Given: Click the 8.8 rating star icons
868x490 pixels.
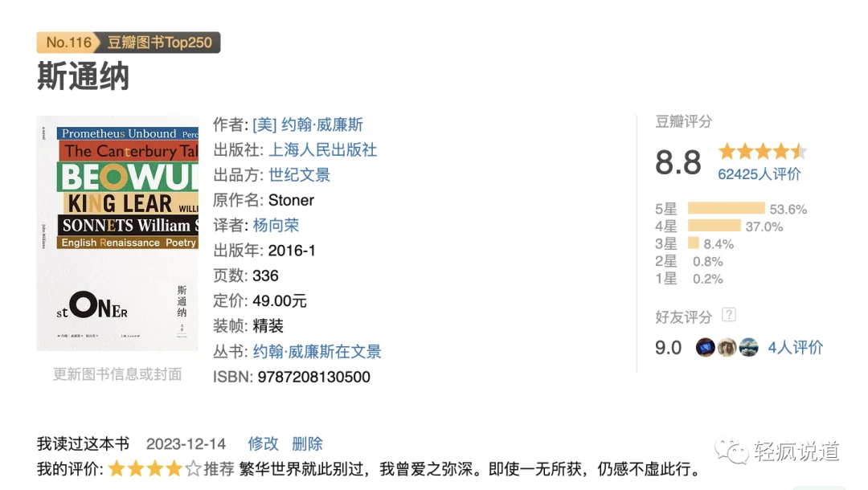Looking at the screenshot, I should coord(763,151).
